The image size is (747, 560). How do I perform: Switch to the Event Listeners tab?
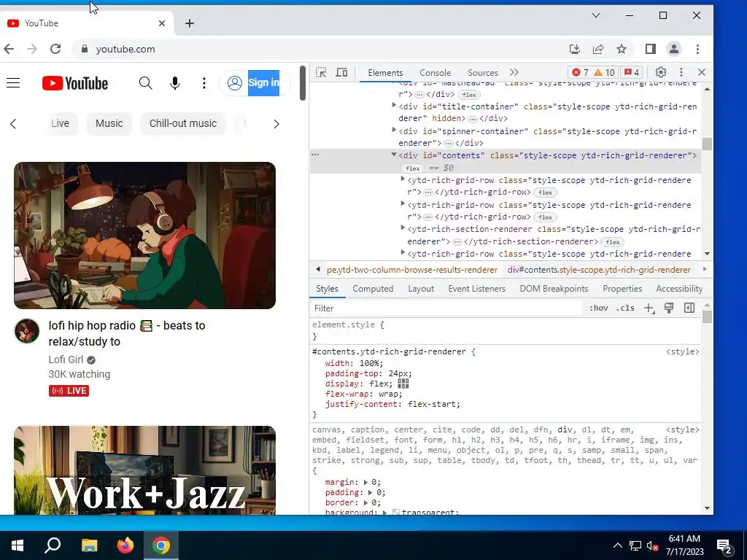476,289
